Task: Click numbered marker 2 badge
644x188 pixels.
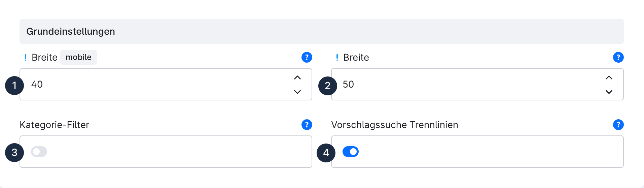Action: click(x=327, y=86)
